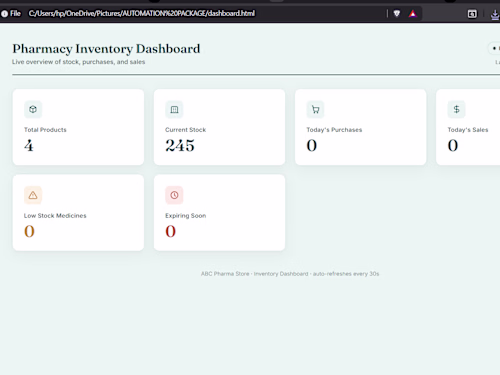Image resolution: width=500 pixels, height=375 pixels.
Task: Click the Current Stock label
Action: pyautogui.click(x=186, y=130)
